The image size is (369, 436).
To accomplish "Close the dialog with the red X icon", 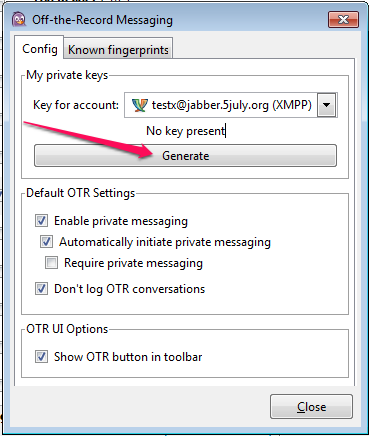I will click(x=343, y=19).
